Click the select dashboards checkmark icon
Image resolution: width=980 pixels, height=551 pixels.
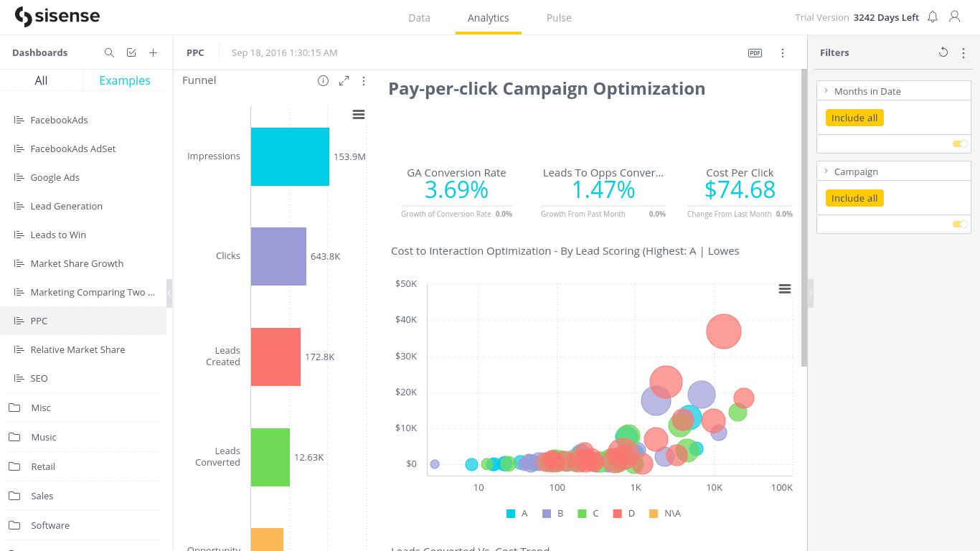pyautogui.click(x=131, y=52)
